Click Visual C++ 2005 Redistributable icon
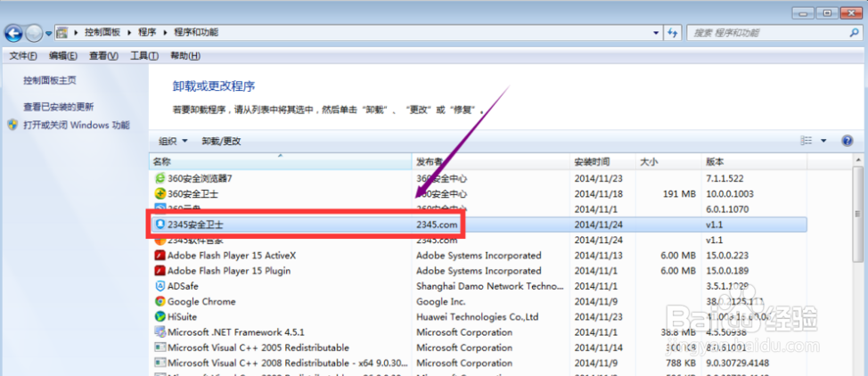The height and width of the screenshot is (376, 868). (x=160, y=347)
